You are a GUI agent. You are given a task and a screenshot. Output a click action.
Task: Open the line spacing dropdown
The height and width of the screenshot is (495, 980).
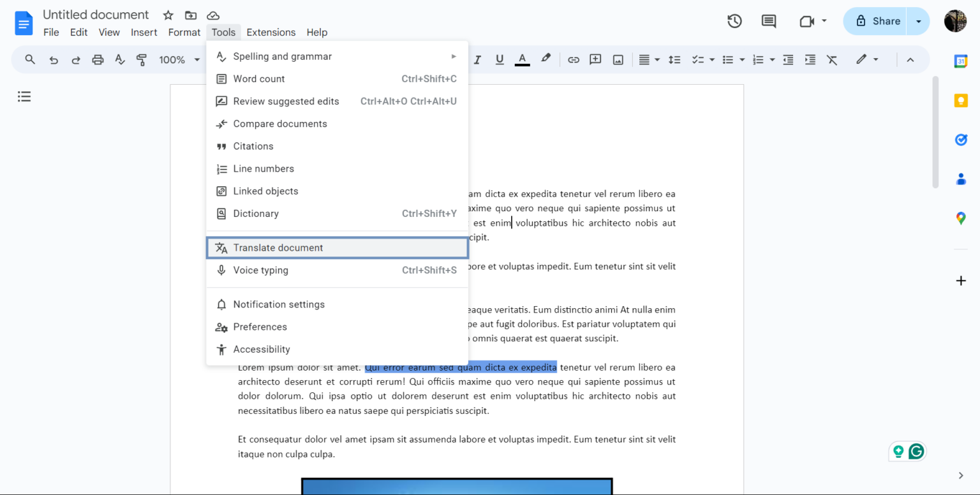click(x=674, y=59)
